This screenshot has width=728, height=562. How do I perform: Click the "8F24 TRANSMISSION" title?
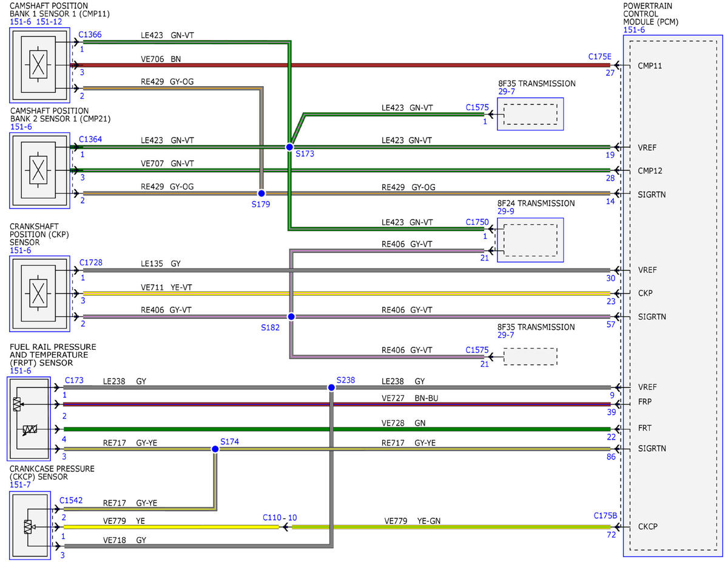(x=536, y=203)
